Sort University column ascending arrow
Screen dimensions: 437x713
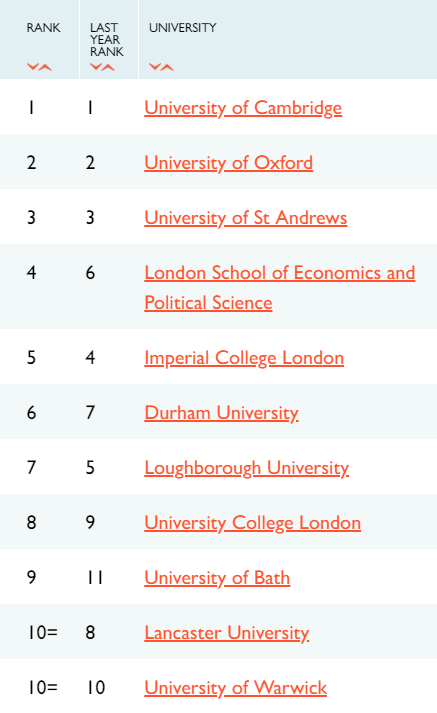pyautogui.click(x=168, y=67)
